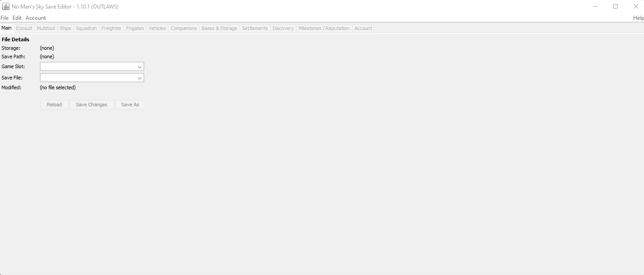
Task: Switch to the Milestones / Reputation tab
Action: pos(324,28)
